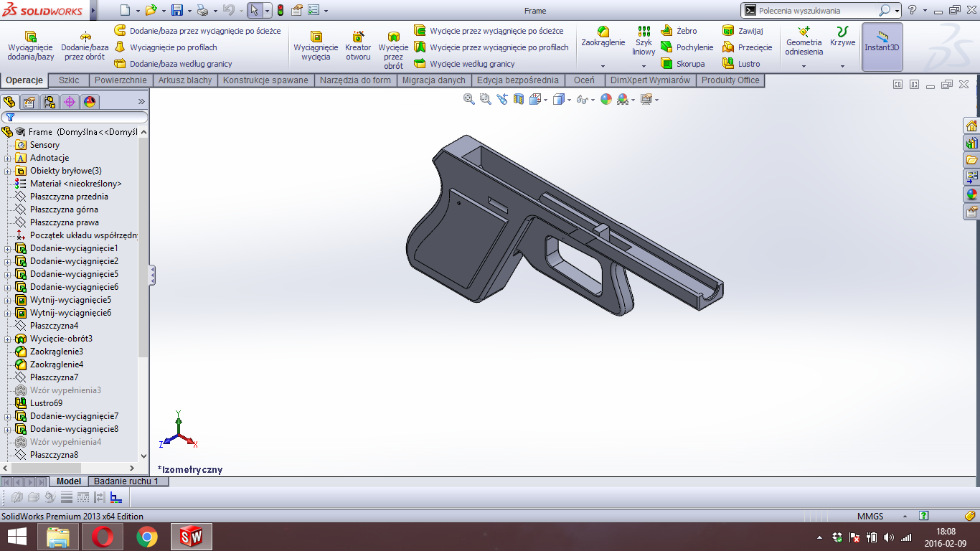Click Wyciągnięcie po profilach
This screenshot has height=551, width=980.
pos(166,47)
